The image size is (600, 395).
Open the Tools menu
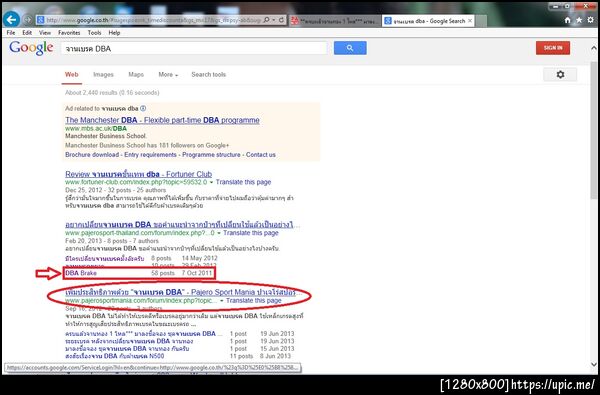[94, 33]
